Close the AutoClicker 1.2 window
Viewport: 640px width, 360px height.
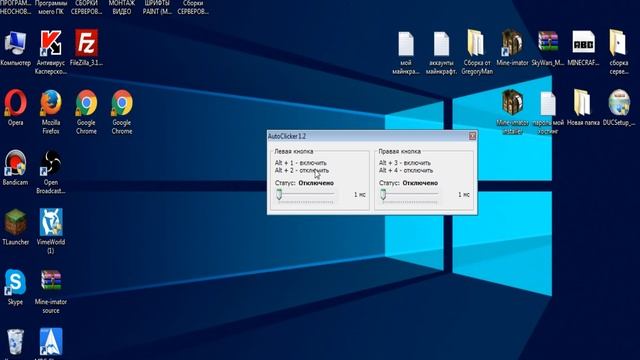[x=472, y=136]
